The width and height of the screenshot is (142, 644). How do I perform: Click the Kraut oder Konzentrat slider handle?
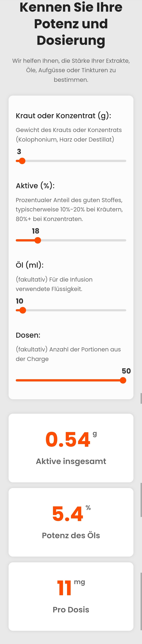[22, 161]
